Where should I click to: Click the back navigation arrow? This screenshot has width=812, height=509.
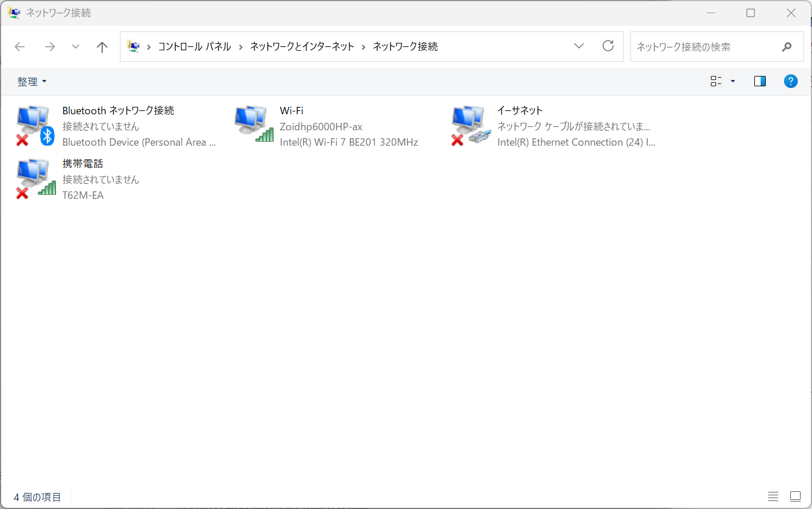[20, 47]
